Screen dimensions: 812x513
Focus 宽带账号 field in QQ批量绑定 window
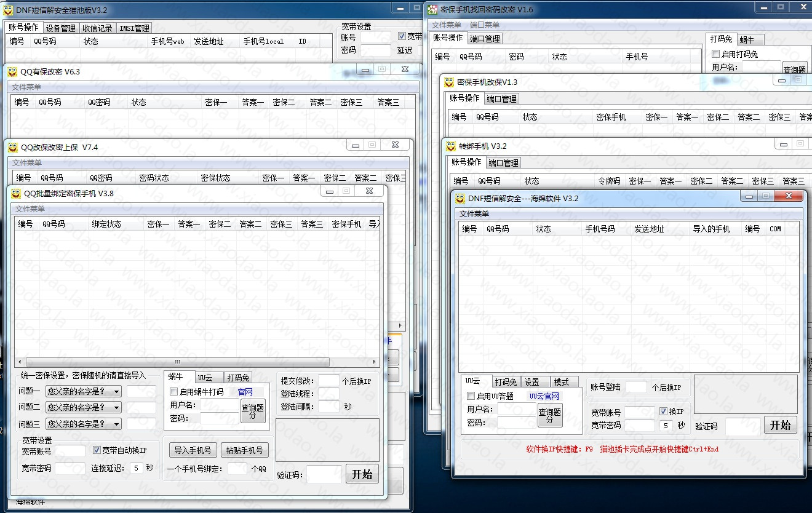click(70, 451)
